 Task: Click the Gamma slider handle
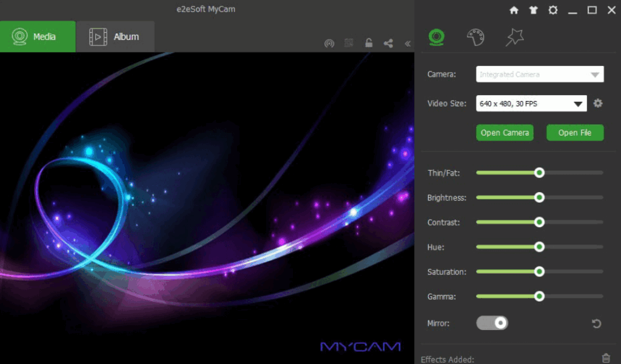(x=539, y=296)
